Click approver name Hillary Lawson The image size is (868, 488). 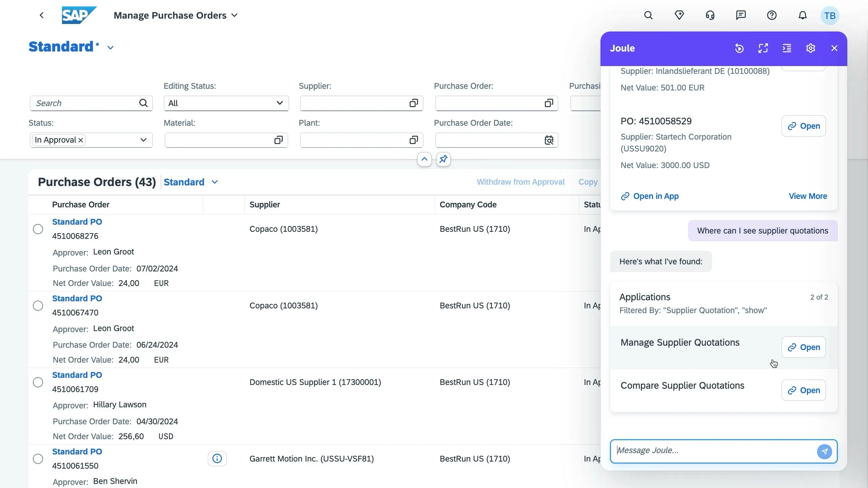coord(120,405)
